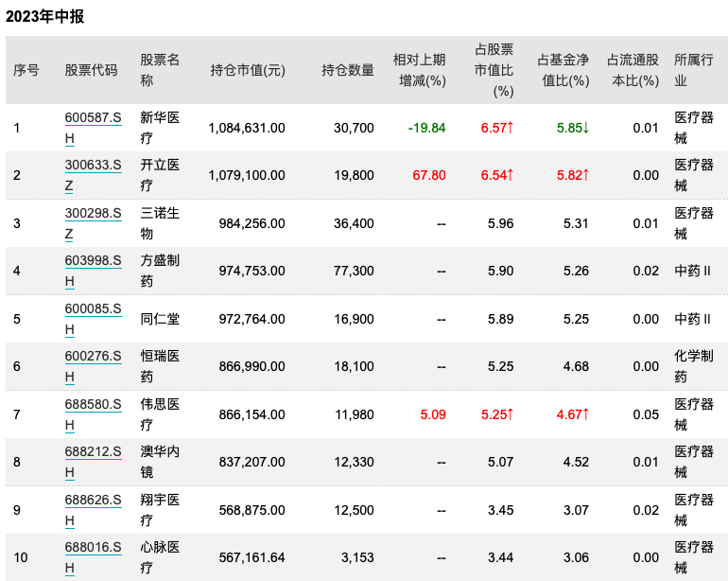Click the 持仓市值(元) column header
The height and width of the screenshot is (581, 728).
pyautogui.click(x=248, y=70)
